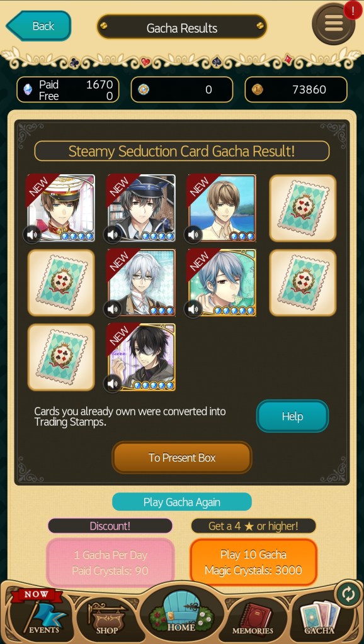Go To Present Box
The width and height of the screenshot is (364, 644).
pos(182,458)
